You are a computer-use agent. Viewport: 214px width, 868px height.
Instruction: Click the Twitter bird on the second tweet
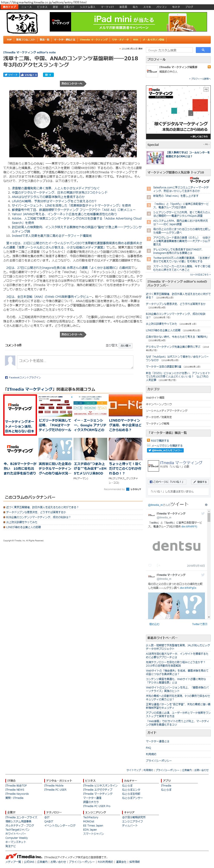203,575
